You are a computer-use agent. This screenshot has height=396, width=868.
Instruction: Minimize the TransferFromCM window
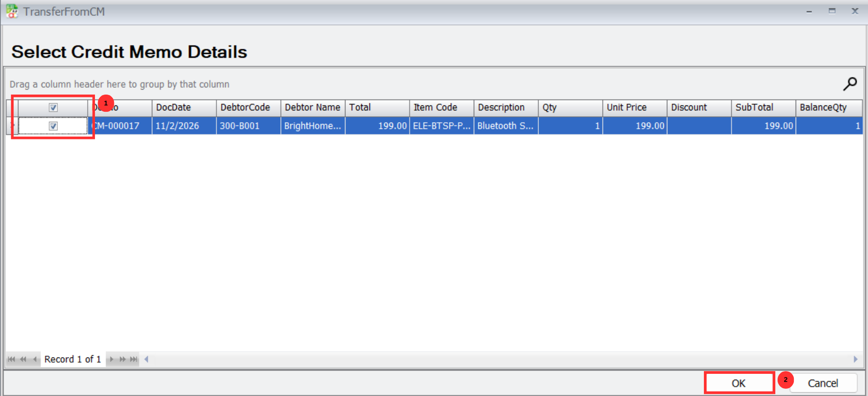pos(809,11)
